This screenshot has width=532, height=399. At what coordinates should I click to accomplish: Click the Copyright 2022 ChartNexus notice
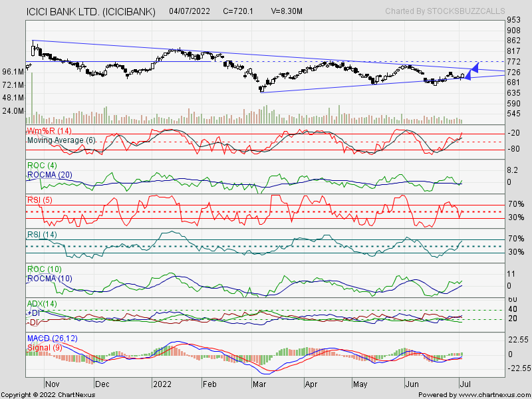[48, 395]
